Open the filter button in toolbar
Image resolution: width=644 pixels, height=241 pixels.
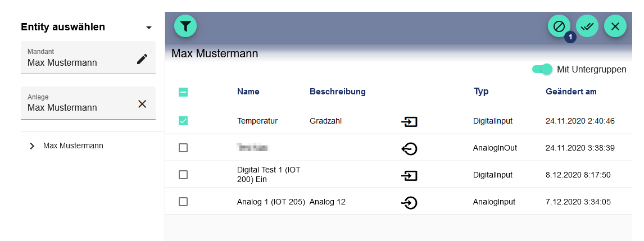186,26
